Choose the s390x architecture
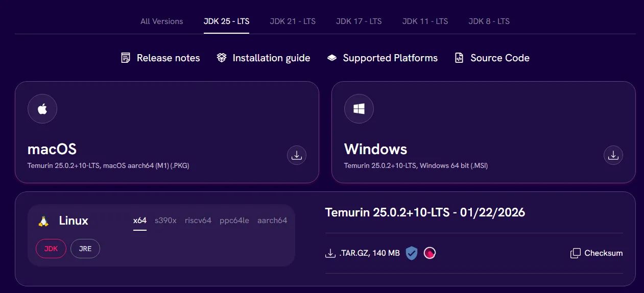 (x=165, y=221)
